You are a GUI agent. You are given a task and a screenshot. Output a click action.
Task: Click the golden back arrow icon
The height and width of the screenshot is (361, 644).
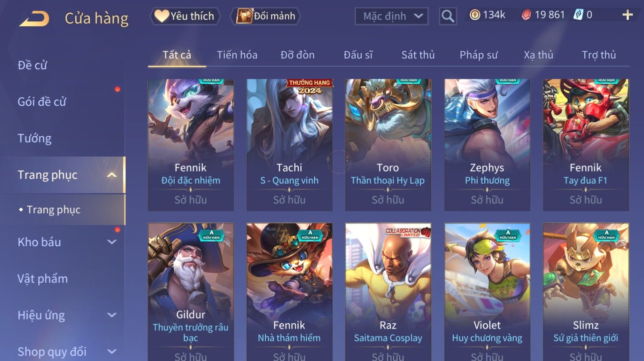(34, 18)
